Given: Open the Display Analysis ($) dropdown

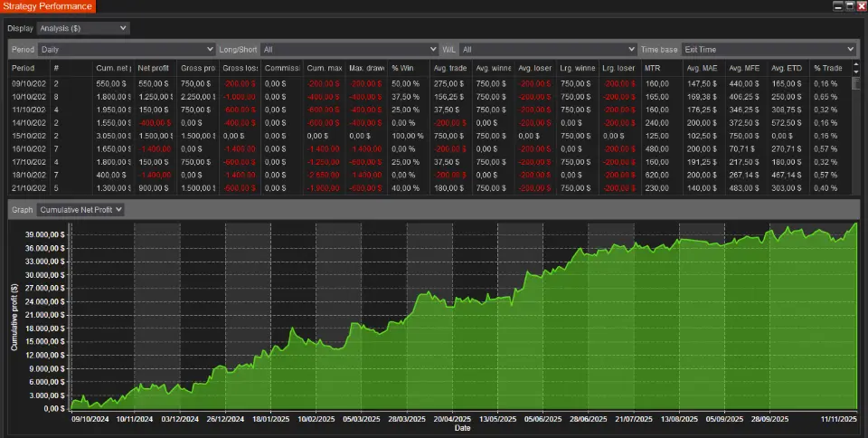Looking at the screenshot, I should point(83,28).
